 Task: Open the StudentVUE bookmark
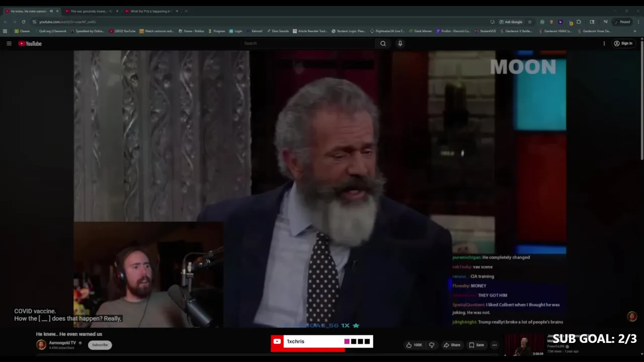(x=486, y=31)
